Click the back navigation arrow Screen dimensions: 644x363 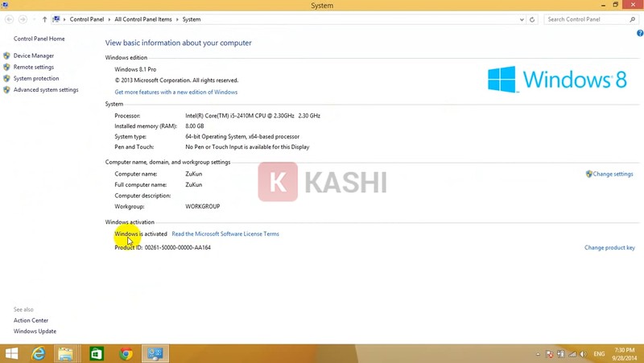(x=8, y=19)
